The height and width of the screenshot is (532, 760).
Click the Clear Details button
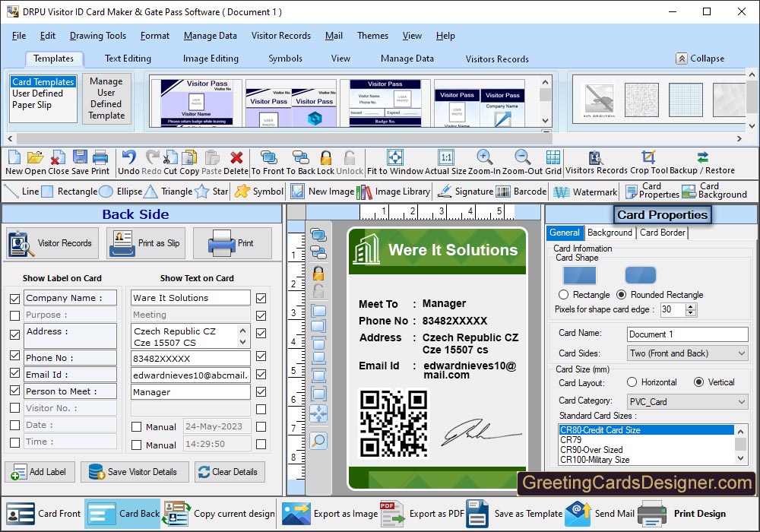pos(230,472)
